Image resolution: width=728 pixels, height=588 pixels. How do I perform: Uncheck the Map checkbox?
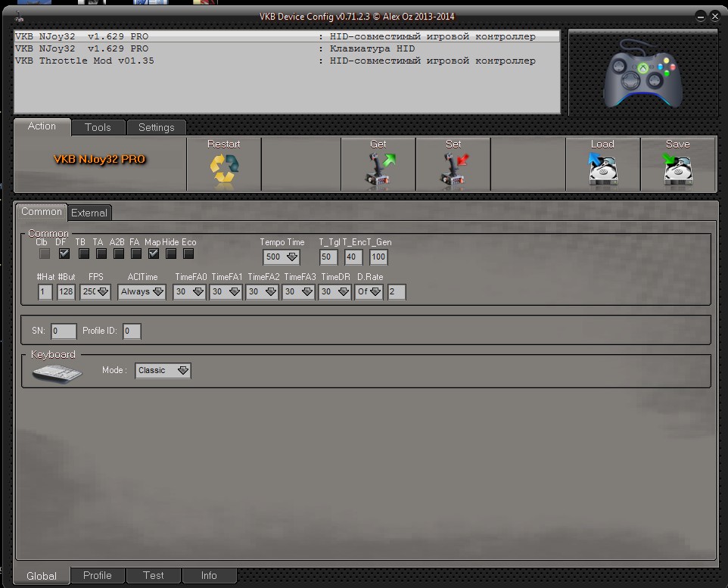click(x=154, y=254)
